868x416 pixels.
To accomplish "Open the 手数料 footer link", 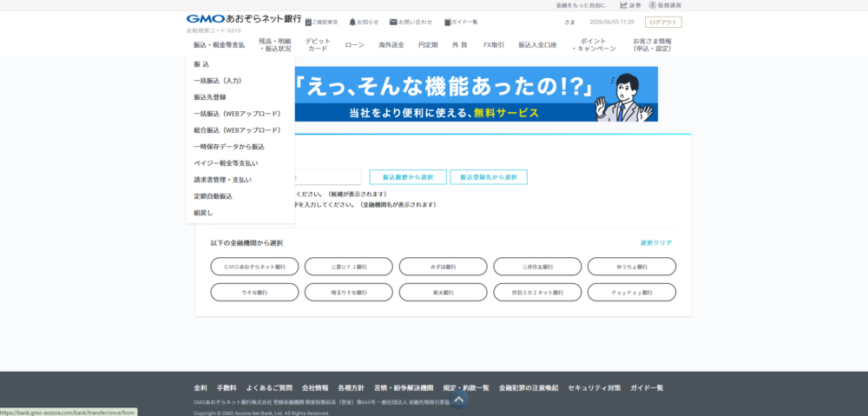I will point(227,388).
